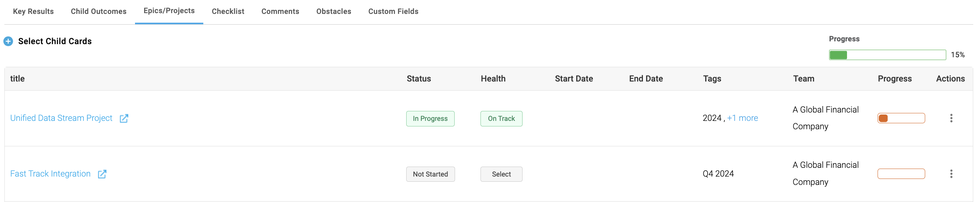Change the In Progress status dropdown
This screenshot has height=202, width=980.
pos(430,118)
